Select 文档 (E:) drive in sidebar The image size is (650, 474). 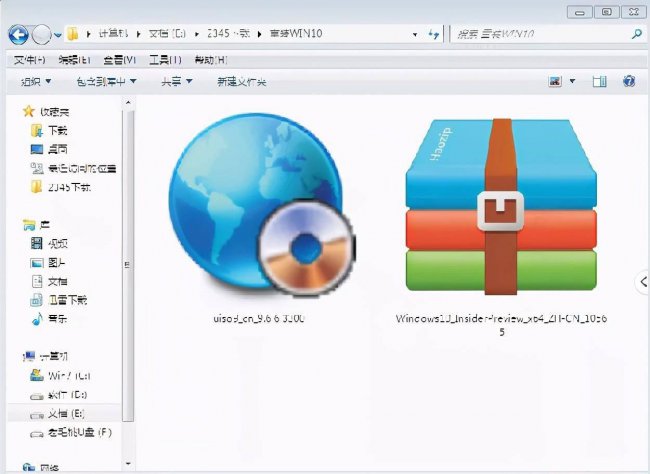(57, 413)
